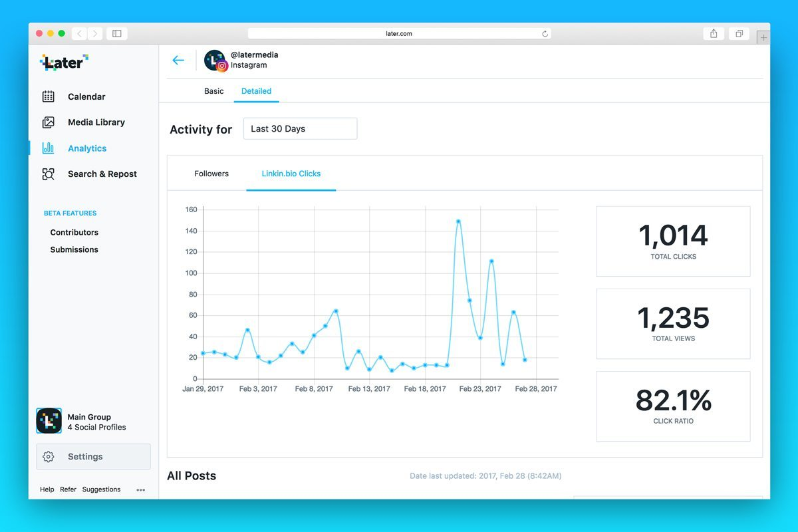Select the Linkin.bio Clicks tab
The image size is (798, 532).
[291, 174]
